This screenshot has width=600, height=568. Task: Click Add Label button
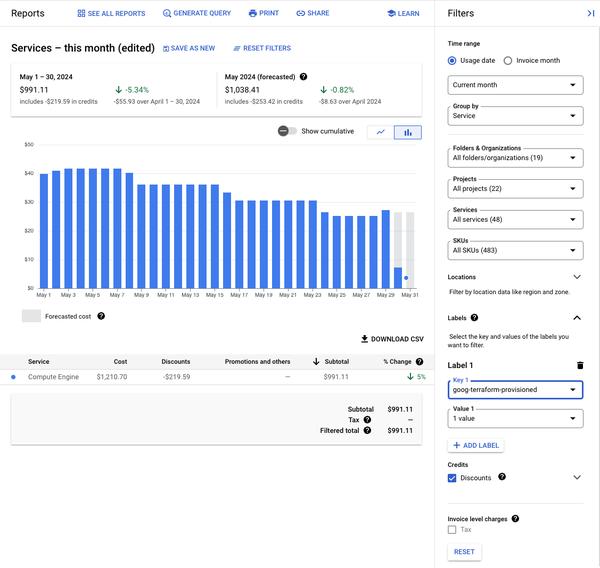pos(476,446)
